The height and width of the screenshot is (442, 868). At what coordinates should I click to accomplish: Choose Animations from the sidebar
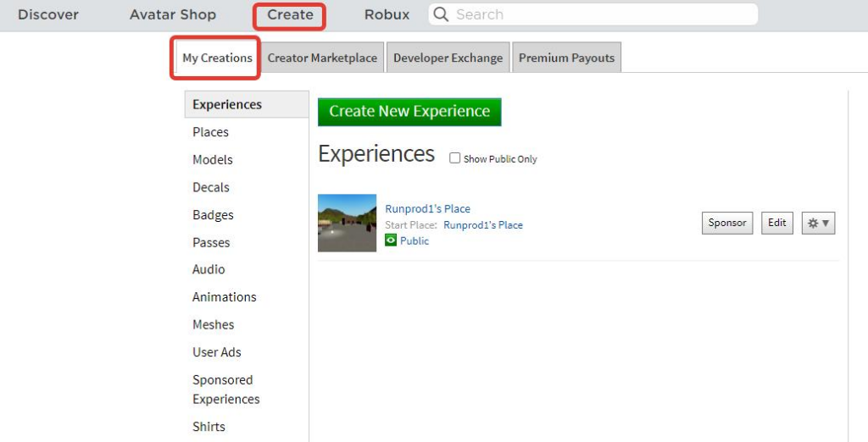click(224, 297)
